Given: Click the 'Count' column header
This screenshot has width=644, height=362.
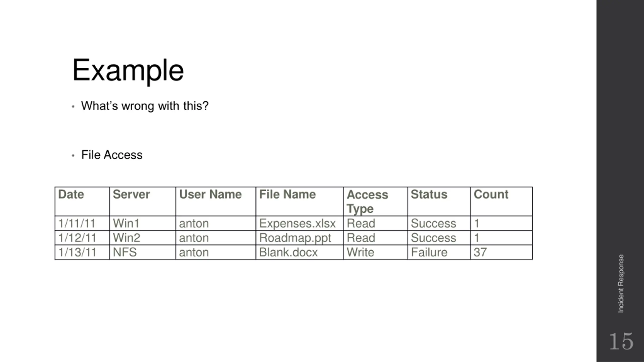Looking at the screenshot, I should pyautogui.click(x=502, y=201).
